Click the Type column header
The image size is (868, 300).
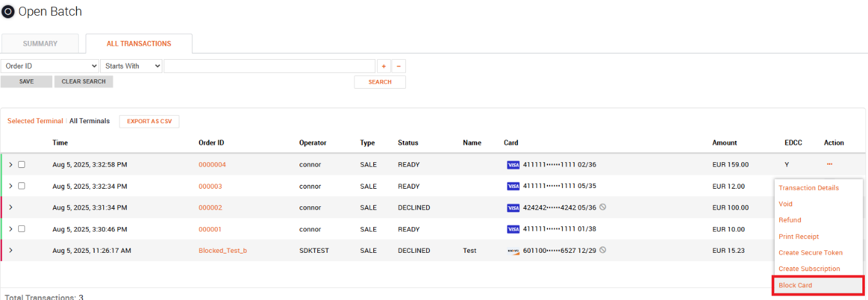pyautogui.click(x=368, y=143)
